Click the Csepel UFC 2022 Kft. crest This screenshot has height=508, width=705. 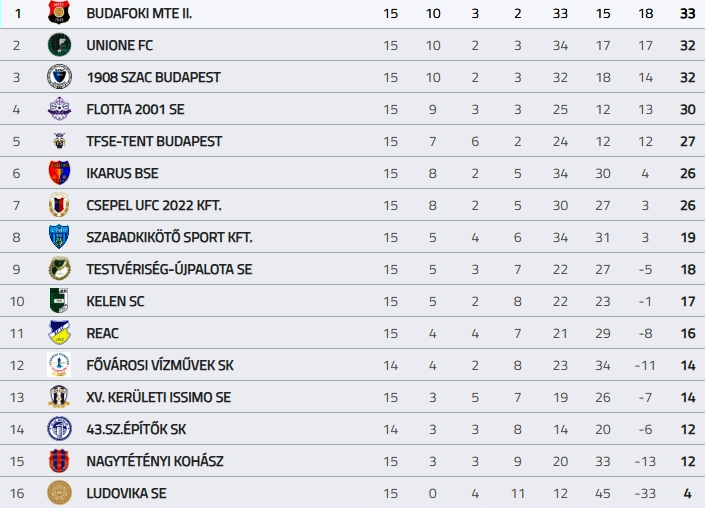59,205
